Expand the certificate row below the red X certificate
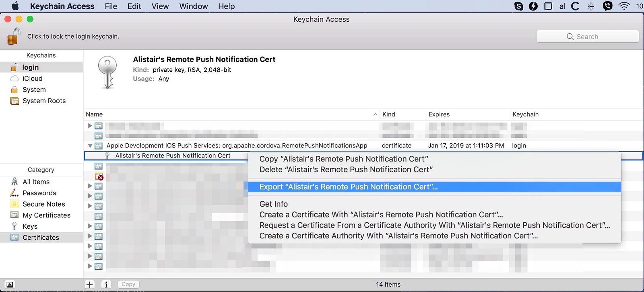644x292 pixels. [90, 186]
